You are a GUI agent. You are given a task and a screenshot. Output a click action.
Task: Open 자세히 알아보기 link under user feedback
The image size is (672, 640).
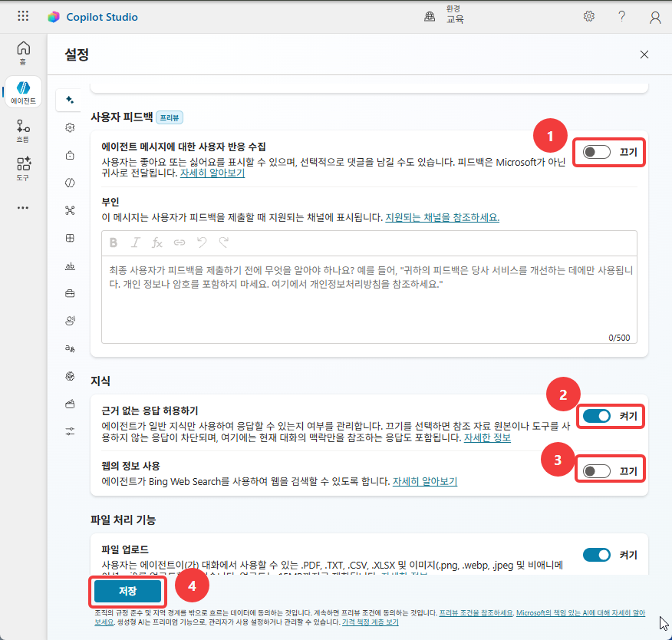(212, 173)
